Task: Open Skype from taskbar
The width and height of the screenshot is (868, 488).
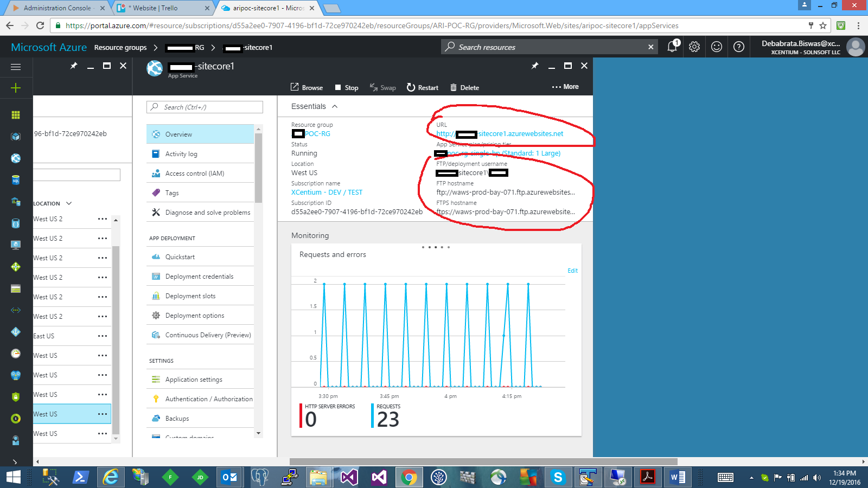Action: tap(558, 477)
